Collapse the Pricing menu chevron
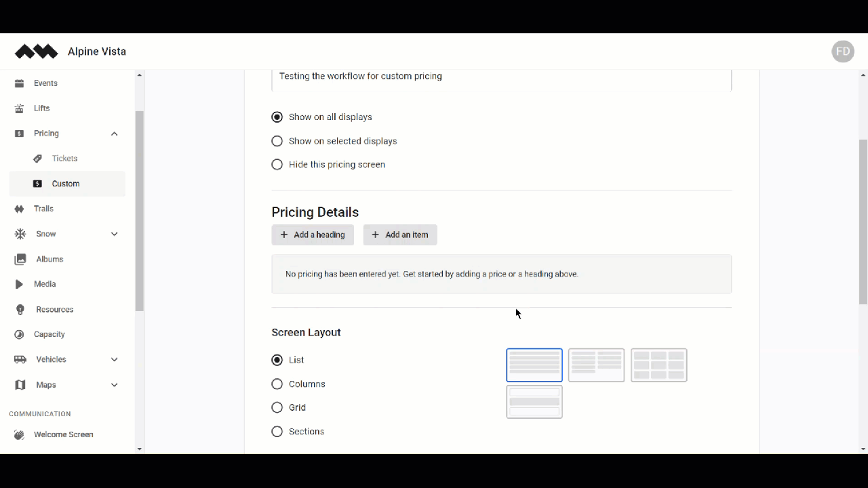This screenshot has width=868, height=488. 114,134
